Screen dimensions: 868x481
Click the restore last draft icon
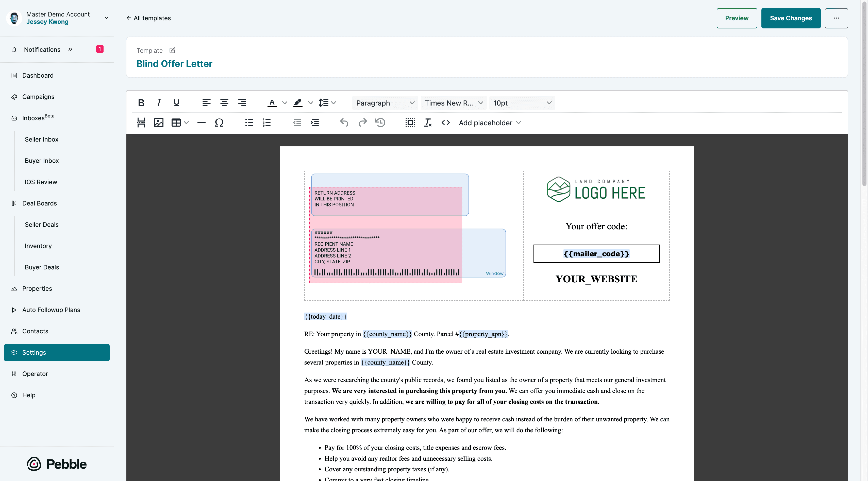coord(380,123)
